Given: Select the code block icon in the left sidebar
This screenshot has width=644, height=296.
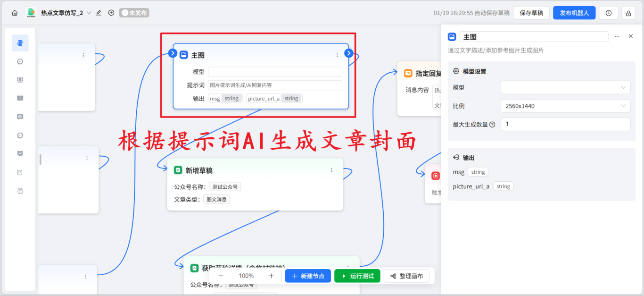Looking at the screenshot, I should point(20,79).
